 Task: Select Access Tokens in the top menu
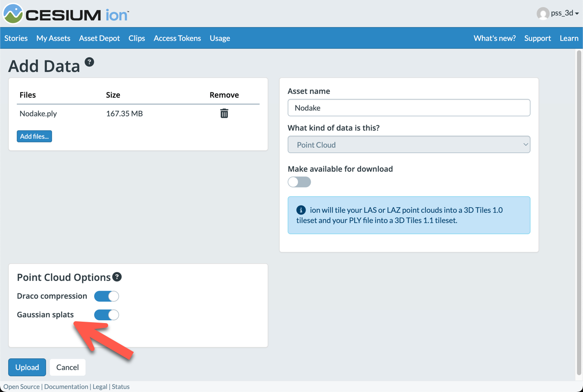(x=177, y=38)
